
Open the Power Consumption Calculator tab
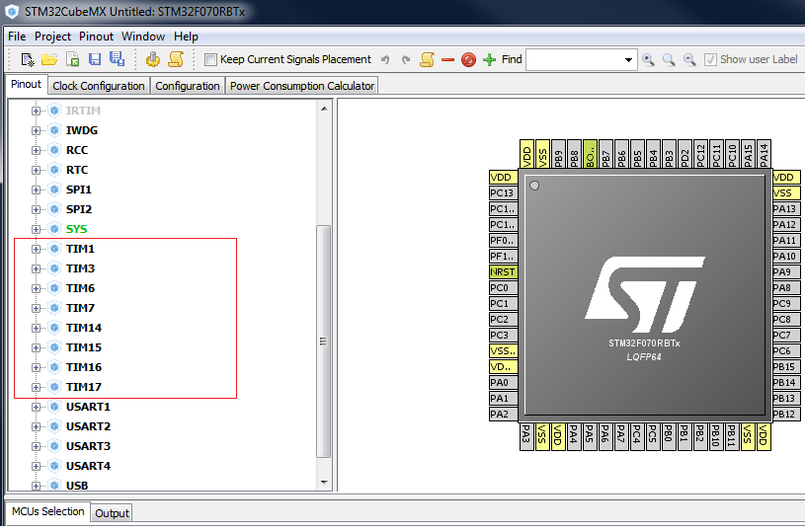[x=301, y=86]
